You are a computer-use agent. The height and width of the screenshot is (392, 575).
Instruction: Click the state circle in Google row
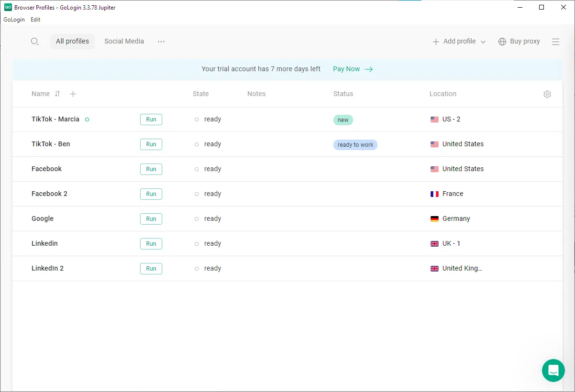(x=197, y=219)
